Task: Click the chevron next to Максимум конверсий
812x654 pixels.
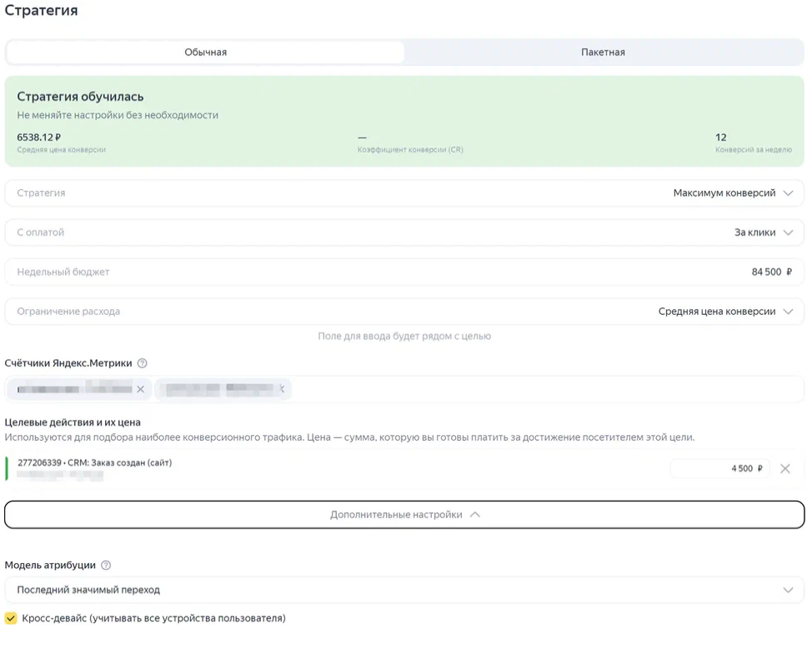Action: click(x=788, y=193)
